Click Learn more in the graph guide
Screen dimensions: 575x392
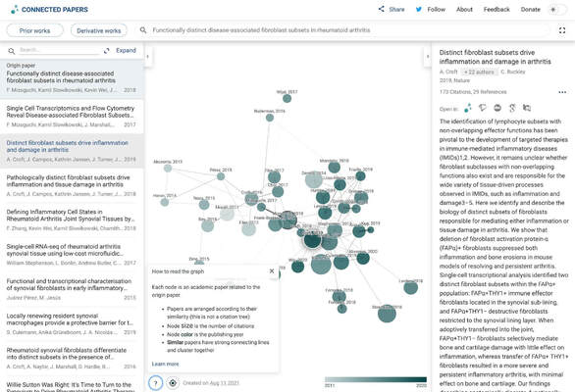(x=165, y=364)
